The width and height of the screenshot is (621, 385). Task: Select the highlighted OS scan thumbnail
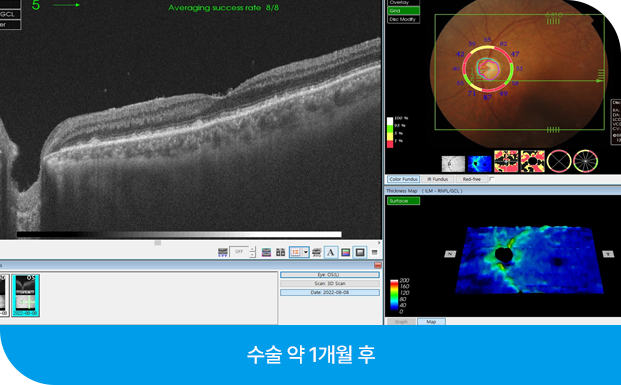click(26, 295)
